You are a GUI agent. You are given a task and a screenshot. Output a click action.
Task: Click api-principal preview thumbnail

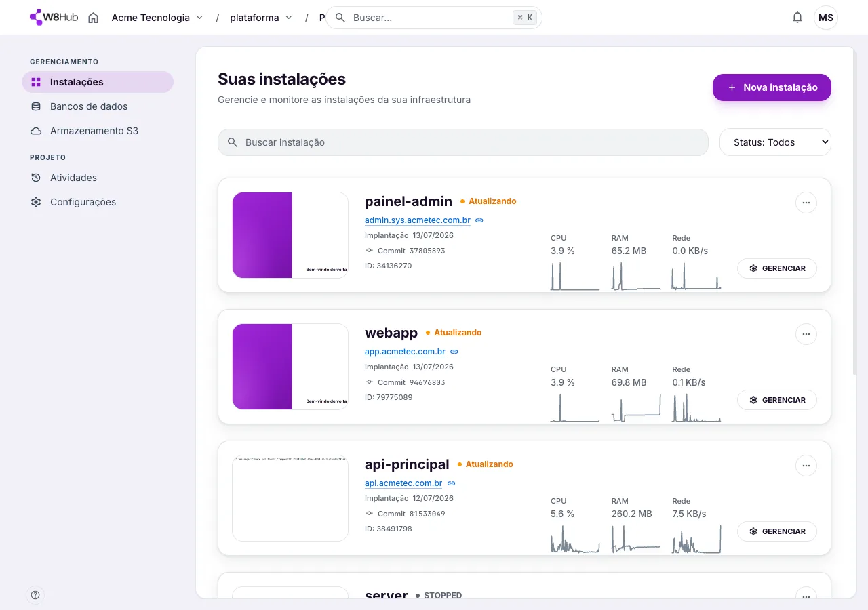tap(290, 498)
